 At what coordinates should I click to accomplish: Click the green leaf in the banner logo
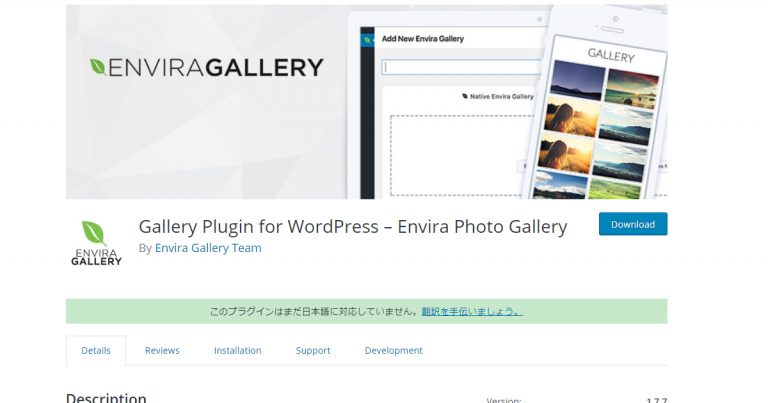coord(98,67)
